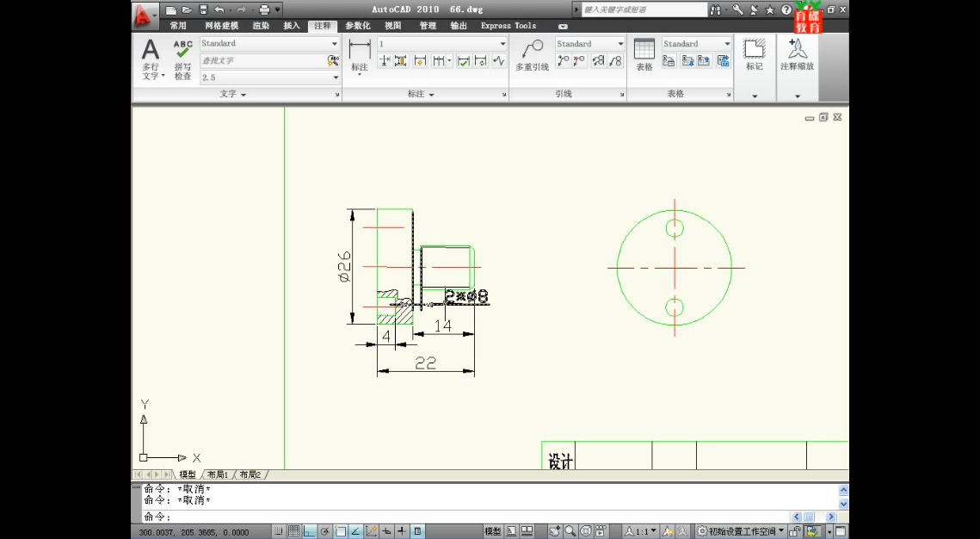This screenshot has width=980, height=539.
Task: Click the dimension jog line icon
Action: (498, 60)
